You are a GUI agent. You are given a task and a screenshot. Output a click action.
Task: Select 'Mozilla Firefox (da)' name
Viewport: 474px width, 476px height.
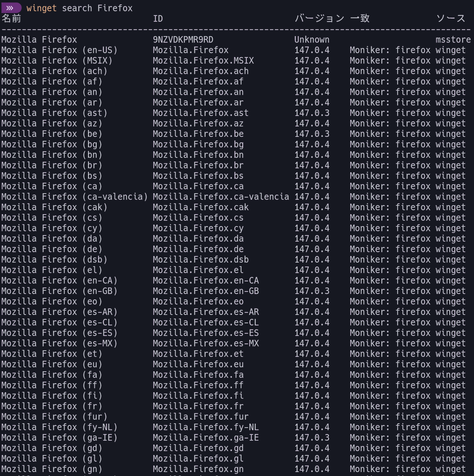[x=52, y=239]
